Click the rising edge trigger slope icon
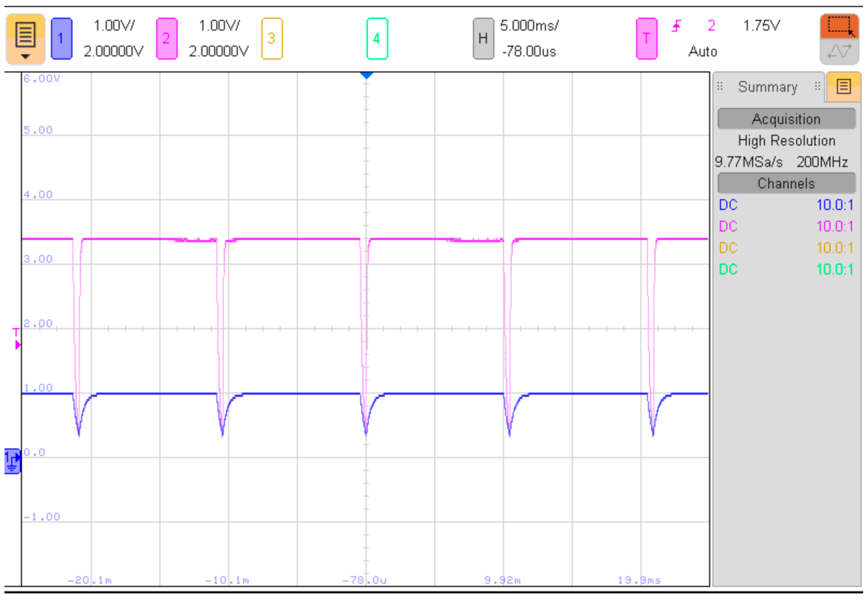 click(676, 26)
